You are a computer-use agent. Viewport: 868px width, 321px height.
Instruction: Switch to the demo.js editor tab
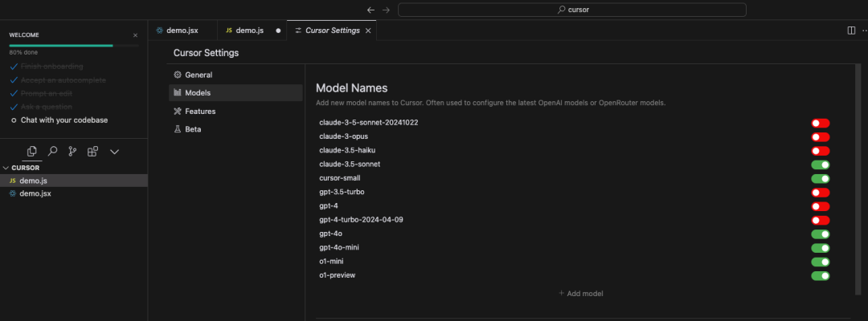coord(252,30)
